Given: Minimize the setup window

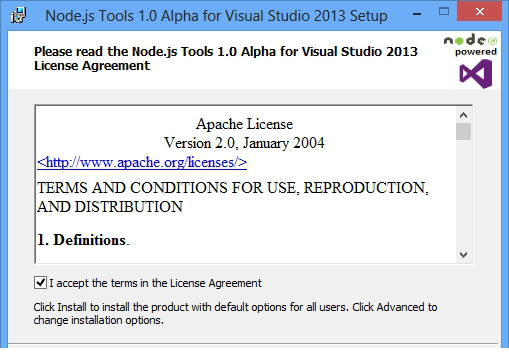Looking at the screenshot, I should 417,14.
